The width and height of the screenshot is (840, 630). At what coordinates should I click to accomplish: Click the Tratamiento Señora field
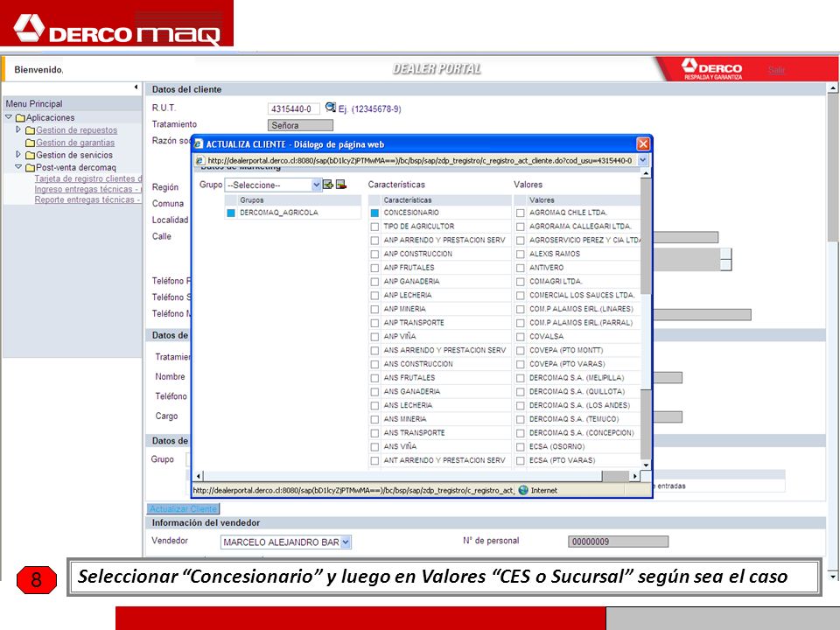[300, 125]
